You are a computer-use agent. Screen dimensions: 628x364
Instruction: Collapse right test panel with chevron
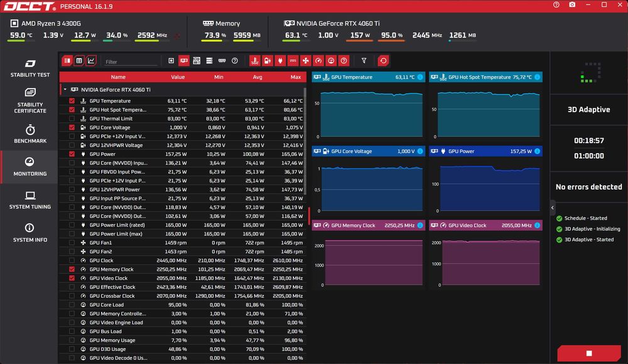pyautogui.click(x=552, y=208)
